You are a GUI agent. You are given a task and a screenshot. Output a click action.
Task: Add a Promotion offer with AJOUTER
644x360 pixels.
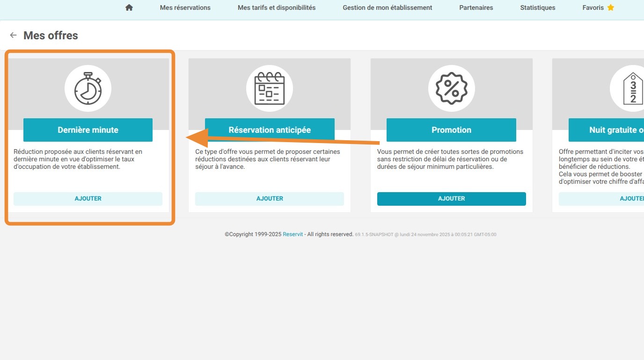[x=452, y=199]
